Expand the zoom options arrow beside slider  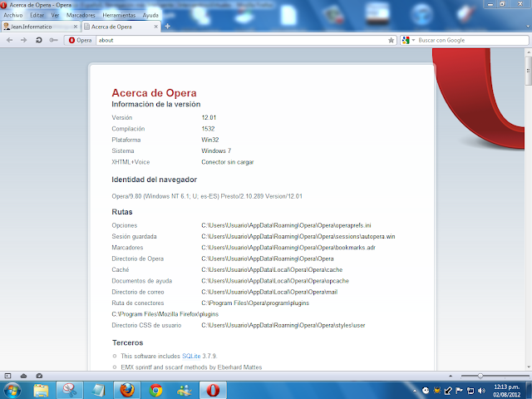tap(451, 376)
